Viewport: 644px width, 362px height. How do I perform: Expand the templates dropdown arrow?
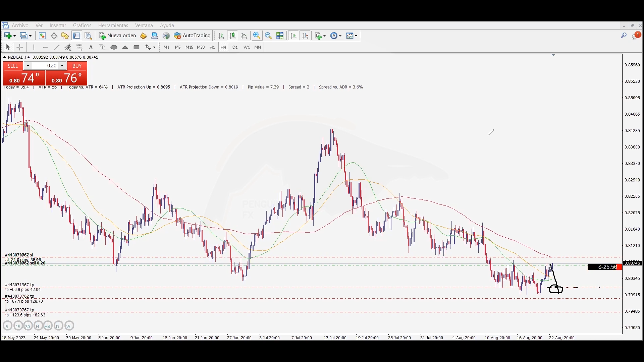point(356,36)
